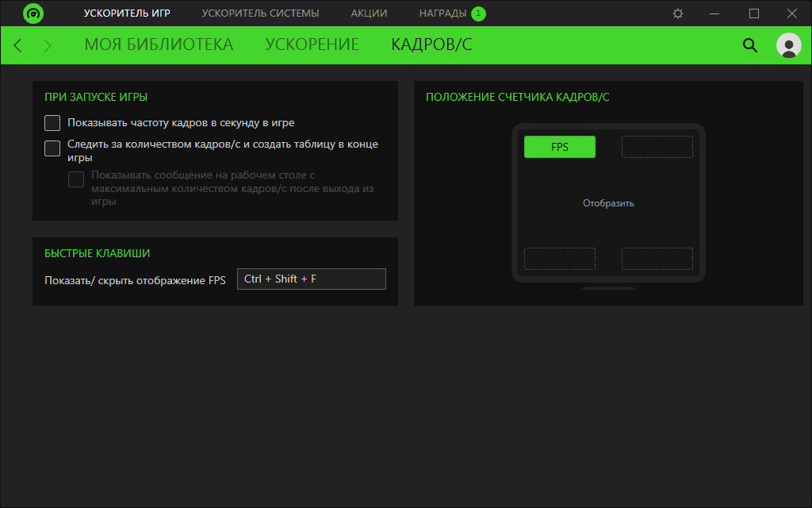Select the Моя библиотека section
Viewport: 812px width, 508px height.
(159, 44)
